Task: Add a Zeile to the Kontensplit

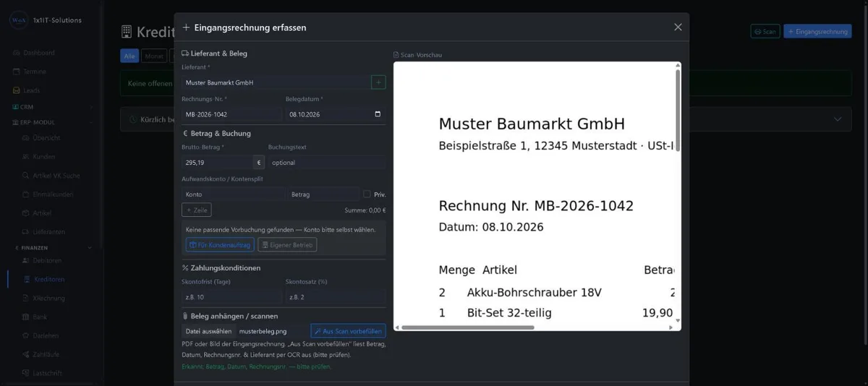Action: pyautogui.click(x=197, y=210)
